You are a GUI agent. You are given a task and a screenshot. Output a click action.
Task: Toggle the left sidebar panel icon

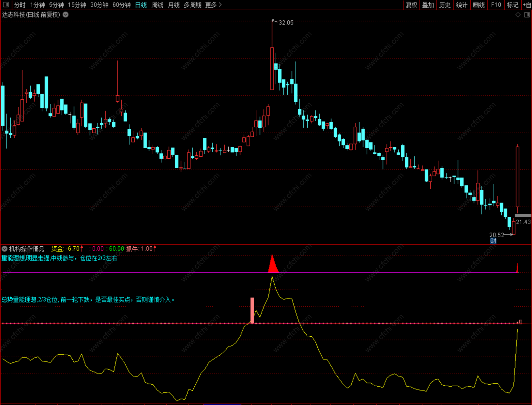coord(6,5)
